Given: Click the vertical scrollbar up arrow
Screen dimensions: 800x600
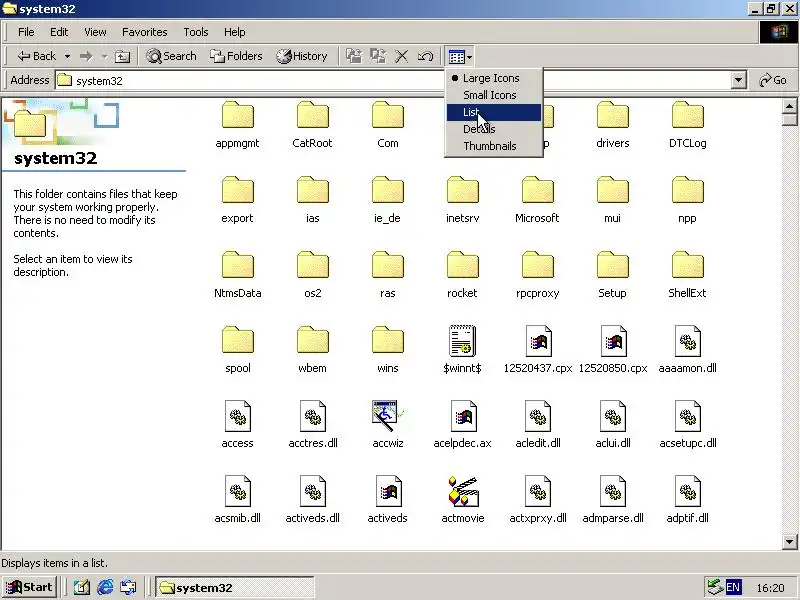Looking at the screenshot, I should tap(789, 107).
